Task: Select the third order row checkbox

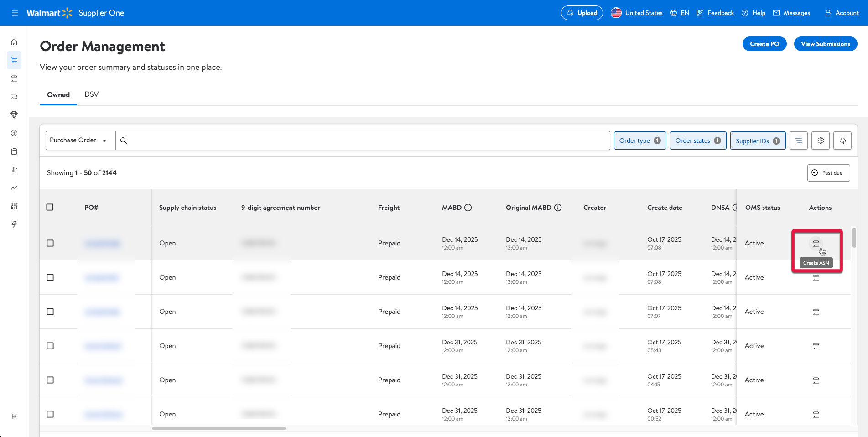Action: tap(50, 312)
